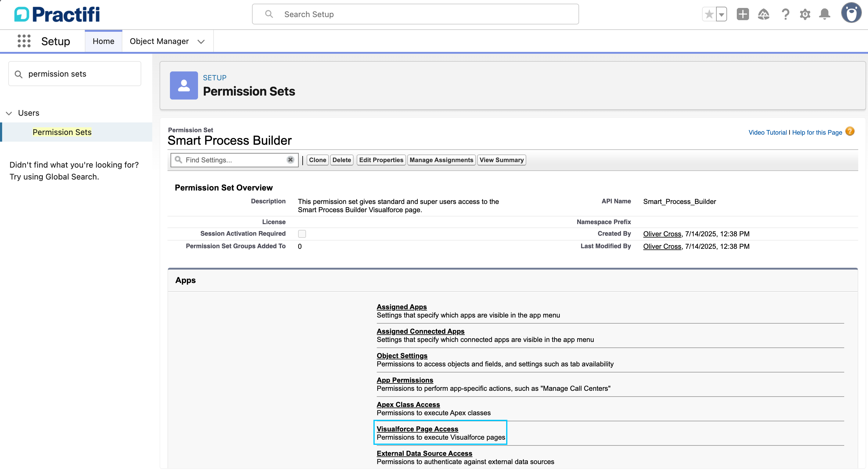Open Object Settings
Screen dimensions: 868x472
402,356
